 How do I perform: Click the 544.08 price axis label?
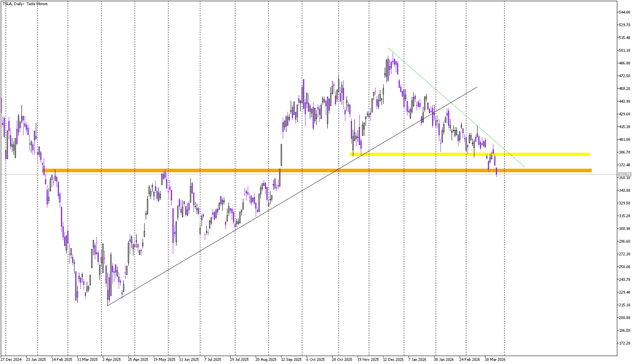(624, 12)
